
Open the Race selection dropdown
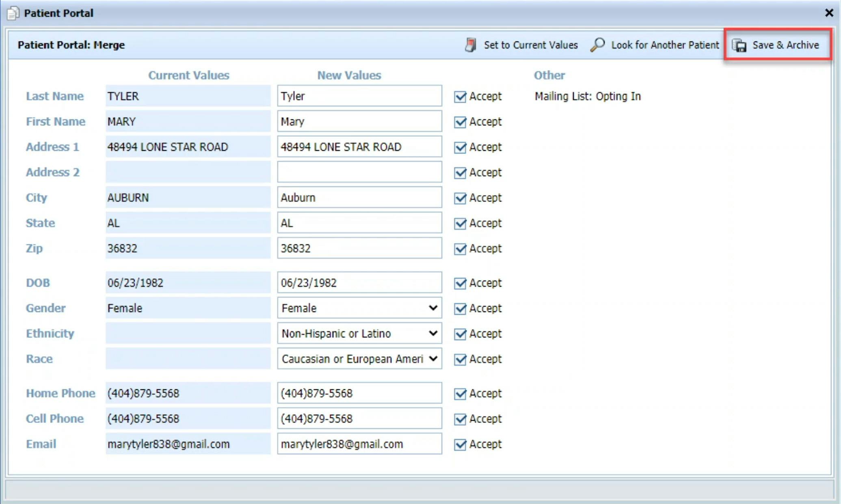click(433, 359)
